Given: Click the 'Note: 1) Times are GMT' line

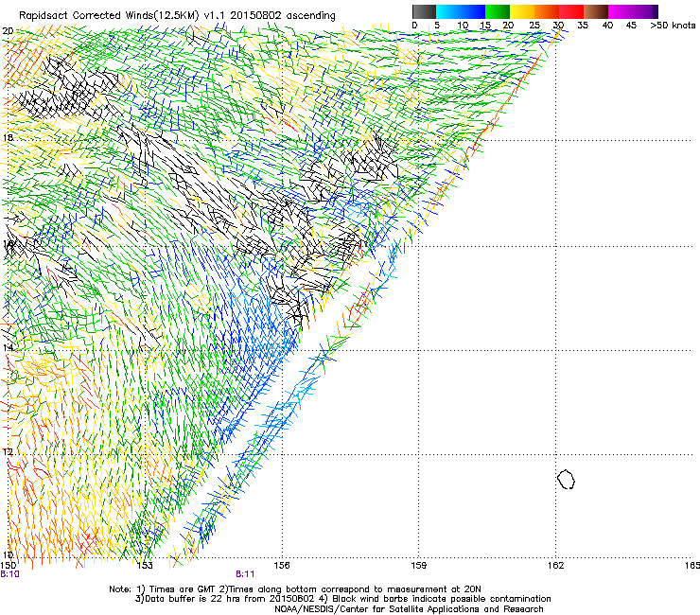Looking at the screenshot, I should 295,589.
